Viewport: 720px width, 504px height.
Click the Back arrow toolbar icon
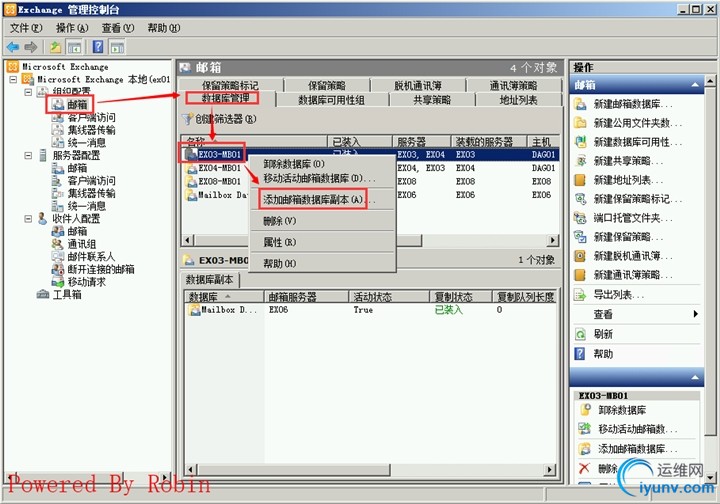[13, 47]
